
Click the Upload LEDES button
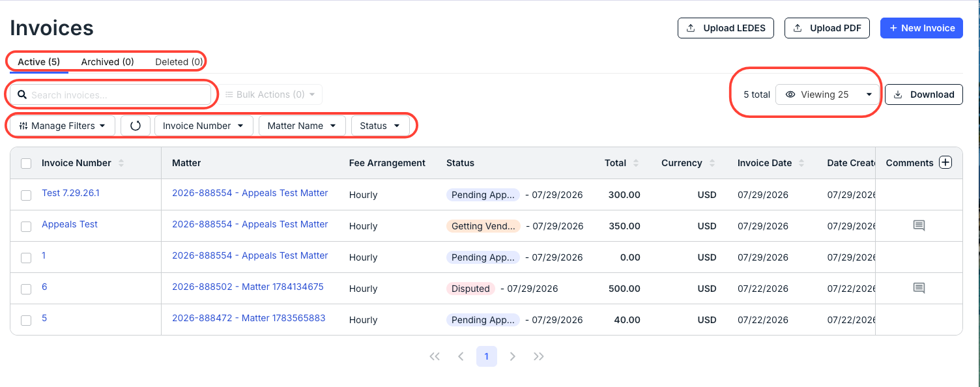(x=726, y=28)
